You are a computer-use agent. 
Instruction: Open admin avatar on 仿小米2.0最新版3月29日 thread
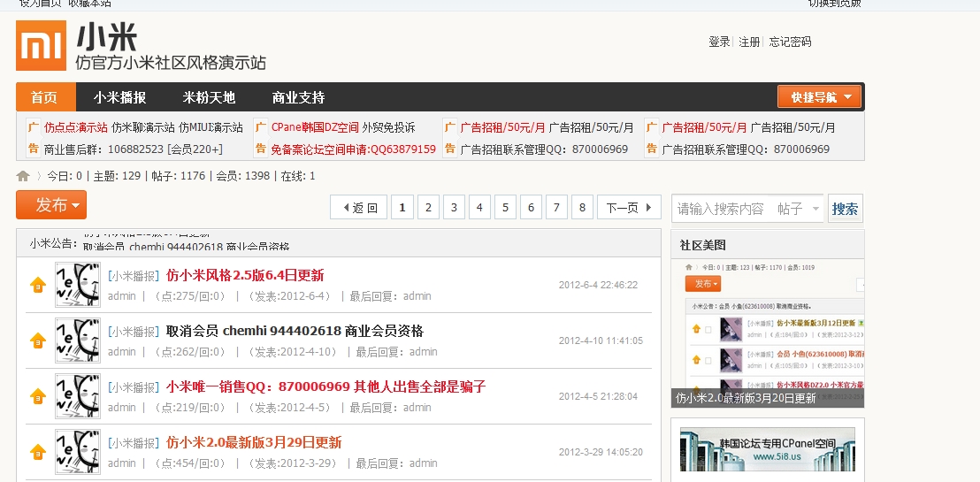pyautogui.click(x=78, y=452)
